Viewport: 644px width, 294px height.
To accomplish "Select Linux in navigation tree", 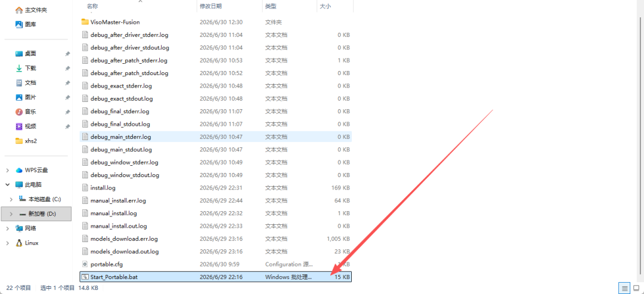I will click(x=27, y=243).
